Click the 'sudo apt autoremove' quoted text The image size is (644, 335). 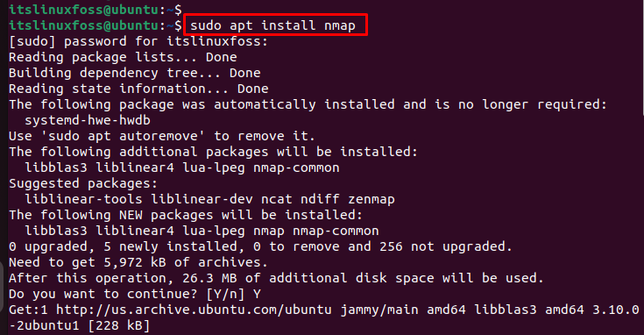pyautogui.click(x=123, y=136)
